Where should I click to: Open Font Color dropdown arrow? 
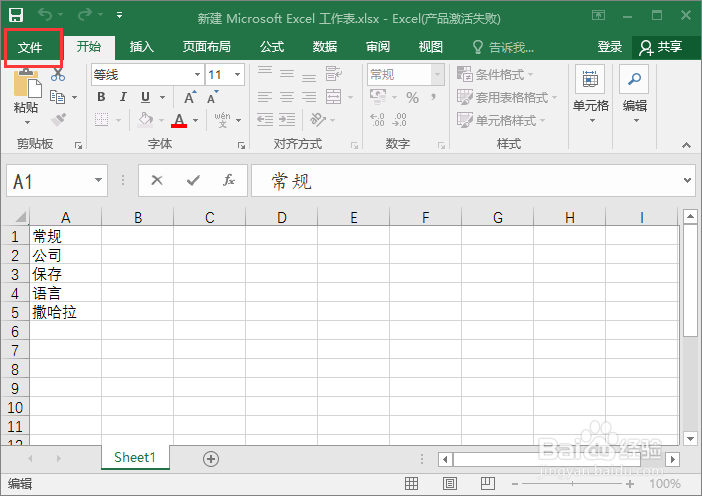(x=196, y=120)
